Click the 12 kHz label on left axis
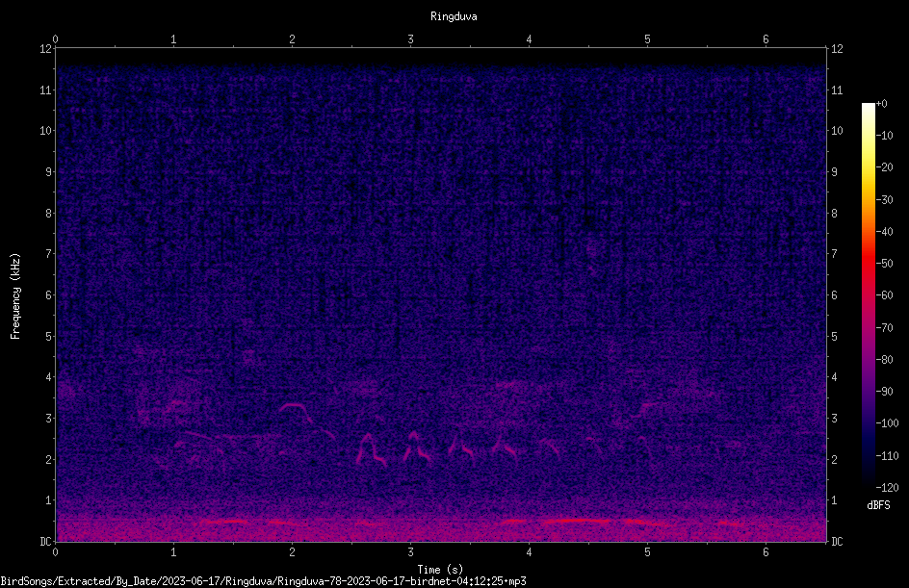The width and height of the screenshot is (909, 588). pos(46,49)
